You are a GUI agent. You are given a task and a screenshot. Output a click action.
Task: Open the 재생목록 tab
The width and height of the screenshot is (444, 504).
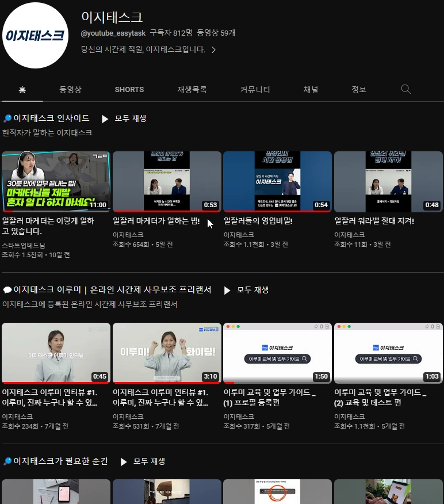pyautogui.click(x=192, y=89)
